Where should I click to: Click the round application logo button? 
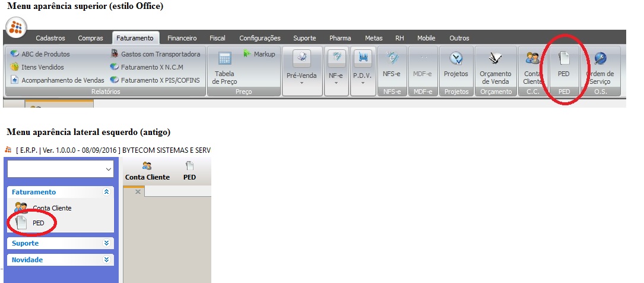point(15,27)
